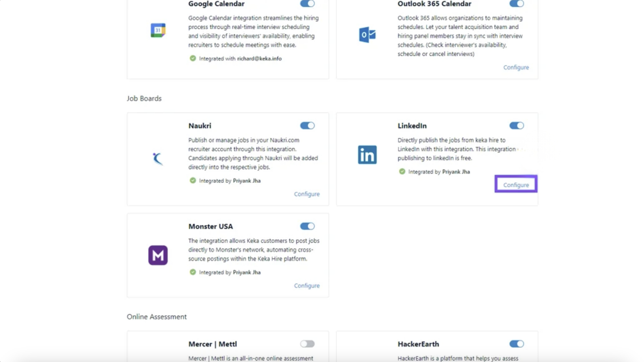Switch off HackerEarth integration
The height and width of the screenshot is (362, 644).
516,344
